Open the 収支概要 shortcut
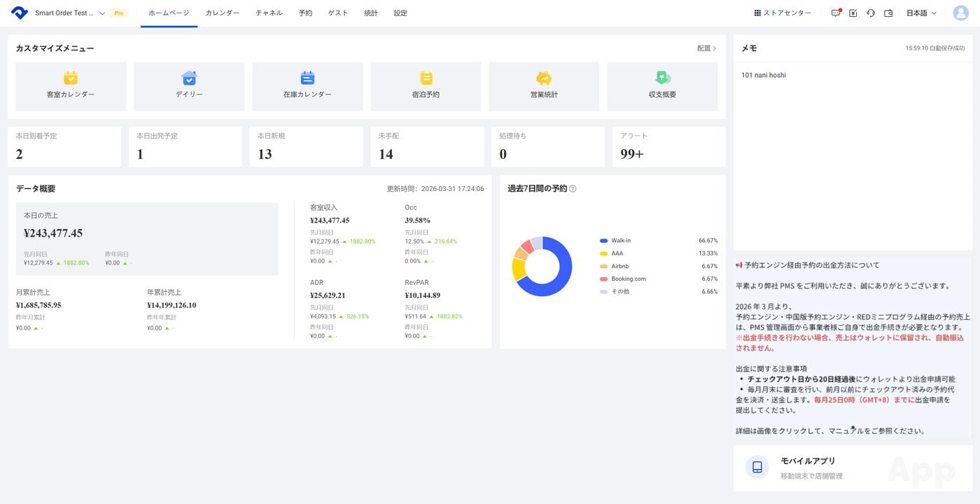980x504 pixels. pyautogui.click(x=662, y=87)
